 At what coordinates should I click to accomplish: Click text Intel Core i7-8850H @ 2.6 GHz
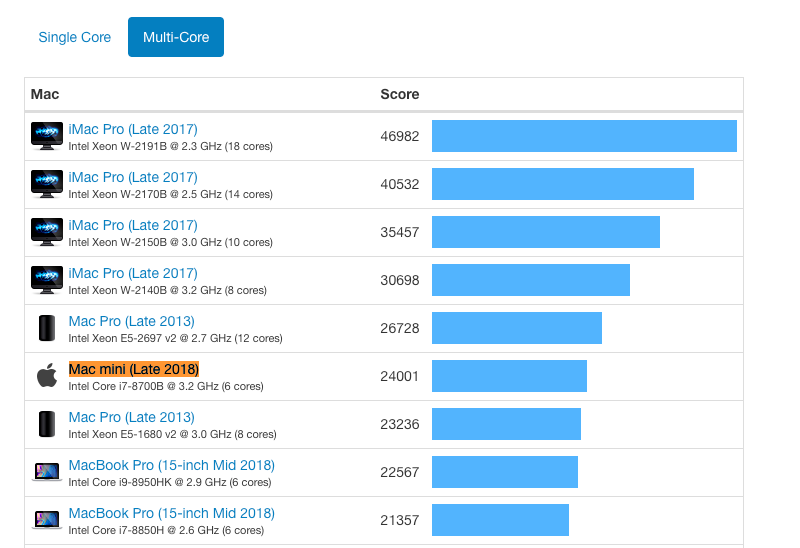pyautogui.click(x=144, y=530)
